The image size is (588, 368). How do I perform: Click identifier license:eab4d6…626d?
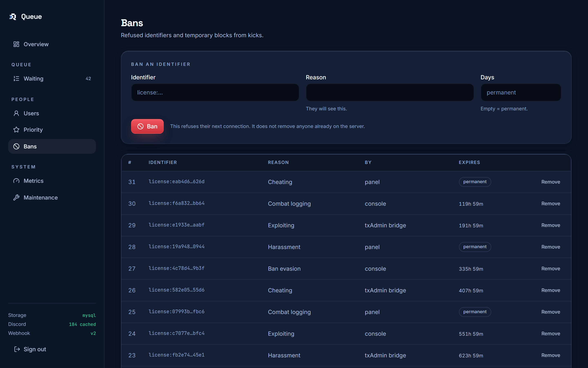176,182
